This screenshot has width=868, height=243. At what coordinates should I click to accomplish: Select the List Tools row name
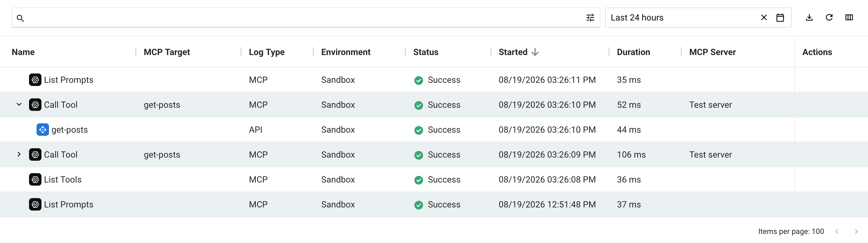pos(63,180)
